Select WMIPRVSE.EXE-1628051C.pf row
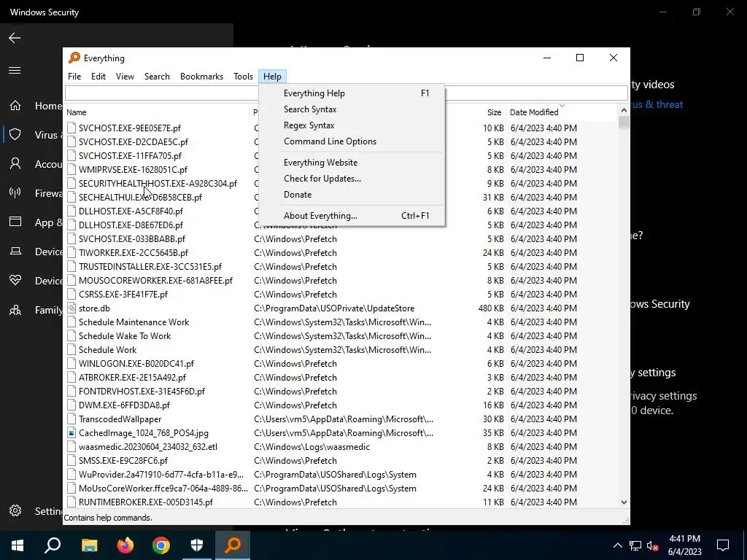The width and height of the screenshot is (747, 560). tap(133, 169)
